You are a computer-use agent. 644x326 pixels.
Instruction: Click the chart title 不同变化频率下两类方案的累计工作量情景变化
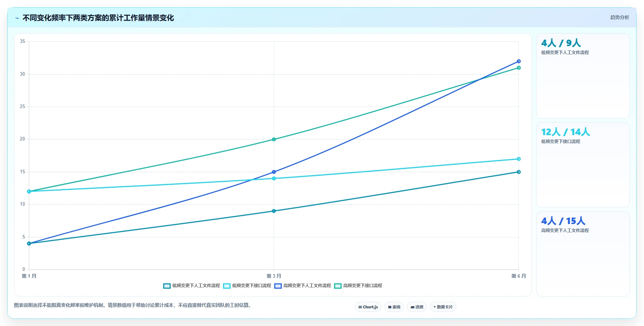click(x=98, y=18)
